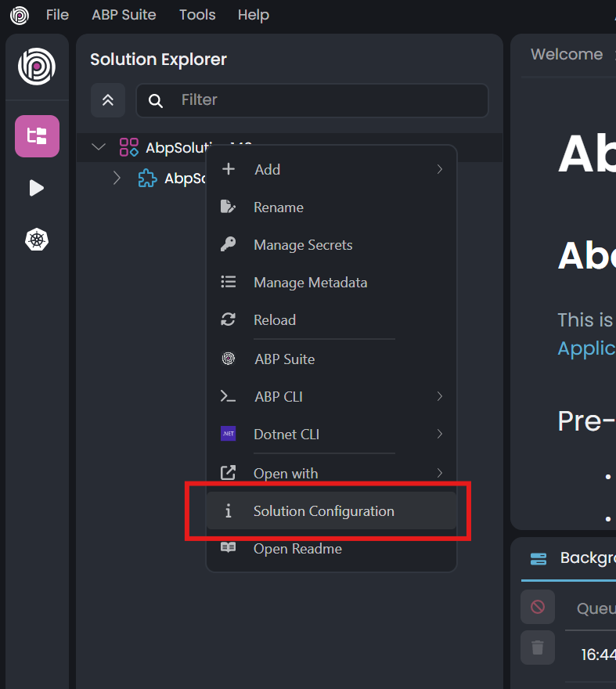This screenshot has width=616, height=689.
Task: Click Open Readme in the context menu
Action: [297, 549]
